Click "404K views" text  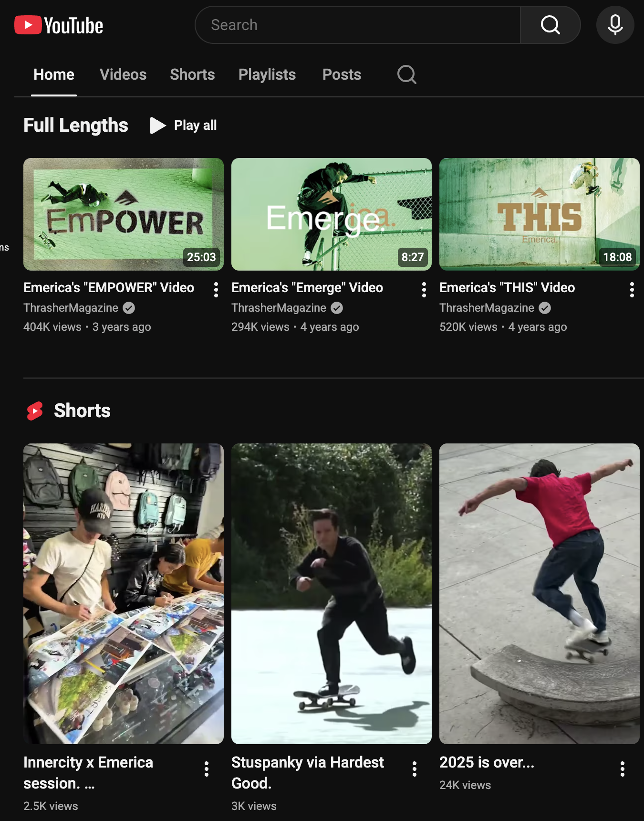[x=52, y=327]
